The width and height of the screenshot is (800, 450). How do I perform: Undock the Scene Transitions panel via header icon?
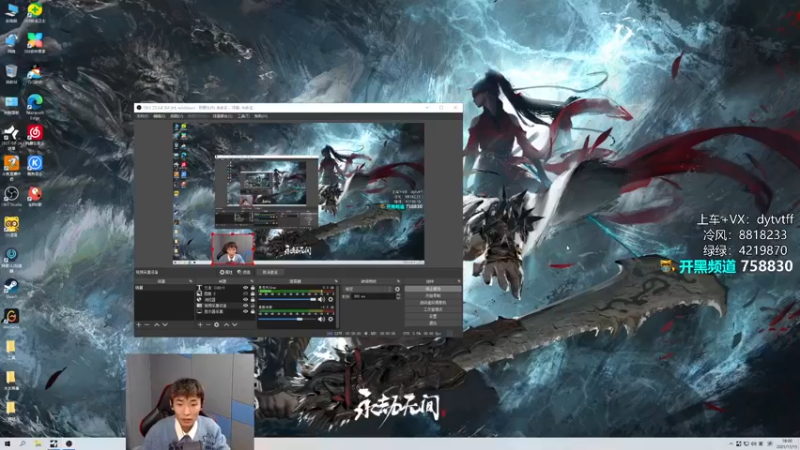pos(398,281)
